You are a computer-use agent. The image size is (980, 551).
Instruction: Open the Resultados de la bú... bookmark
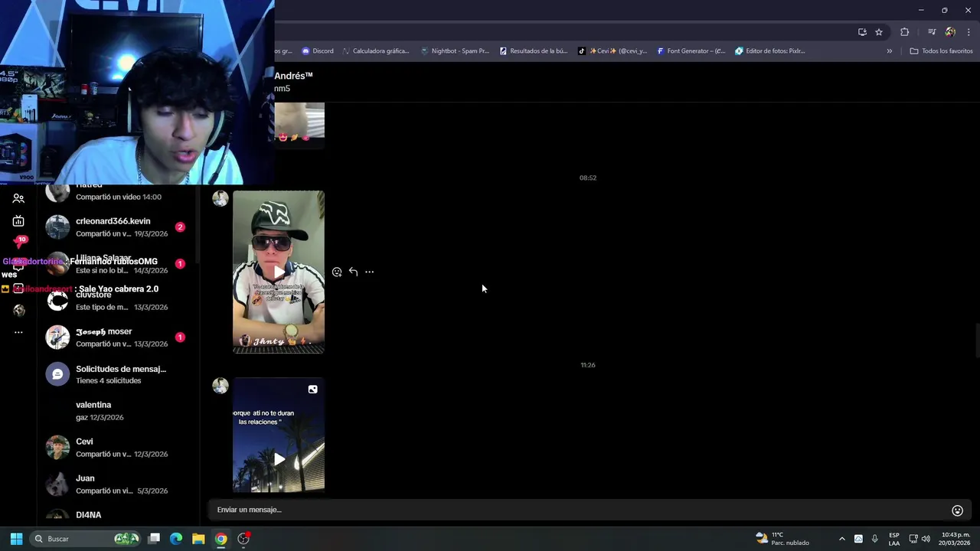tap(534, 51)
